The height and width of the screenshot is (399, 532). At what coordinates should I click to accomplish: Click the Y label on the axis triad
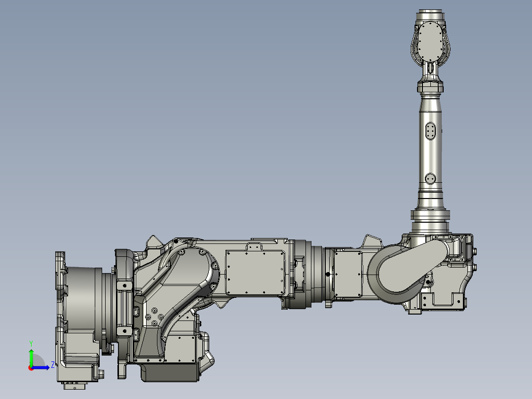click(x=31, y=342)
